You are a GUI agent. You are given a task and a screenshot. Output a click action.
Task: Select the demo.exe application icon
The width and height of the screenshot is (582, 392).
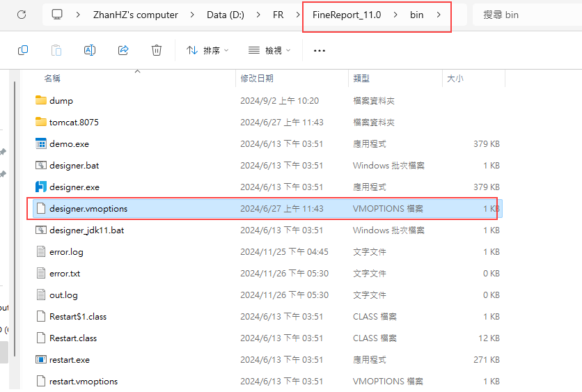(41, 143)
